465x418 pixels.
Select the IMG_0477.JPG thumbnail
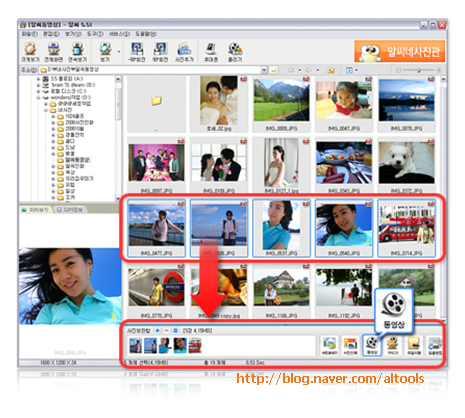(x=156, y=228)
